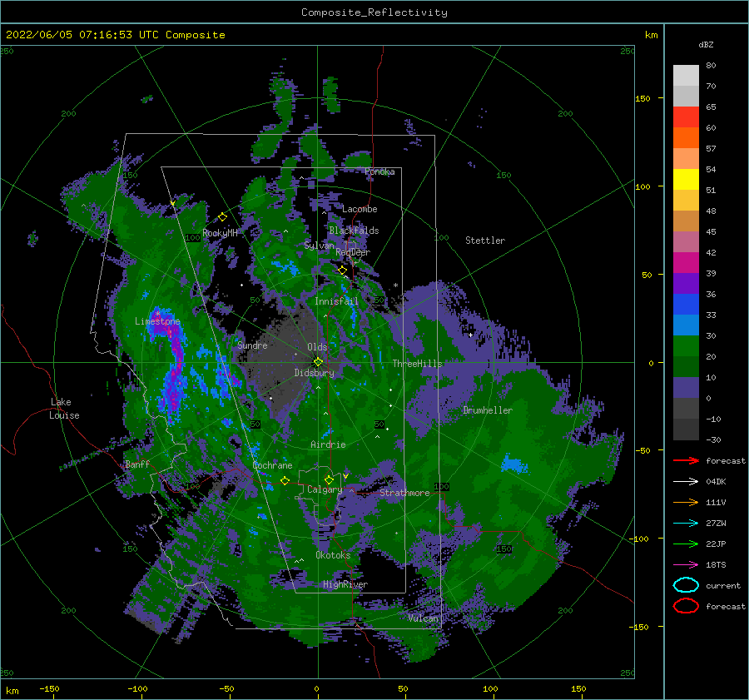Click the cyan current ellipse icon

coord(686,585)
